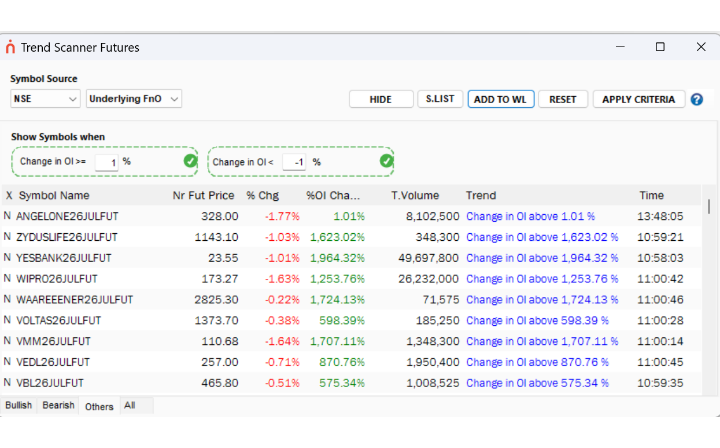Select the ANGELONE26JULFUT row
This screenshot has width=720, height=448.
tap(351, 216)
